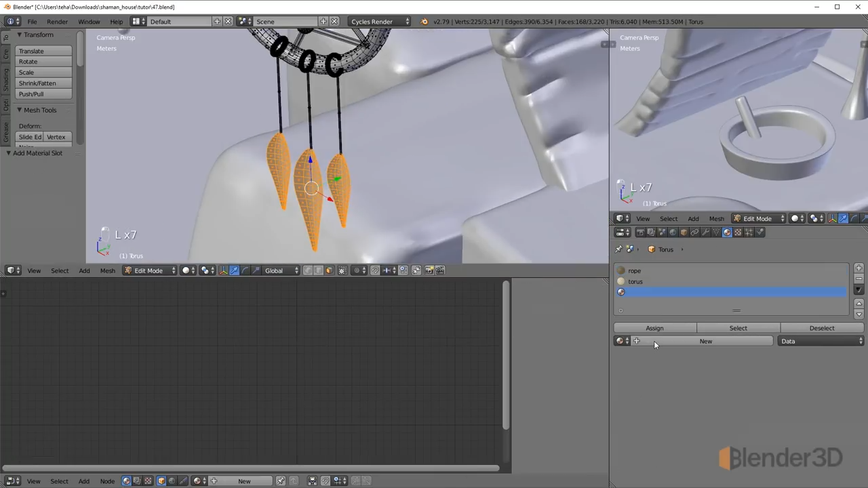This screenshot has height=488, width=868.
Task: Open the Mesh menu in left viewport header
Action: 107,270
